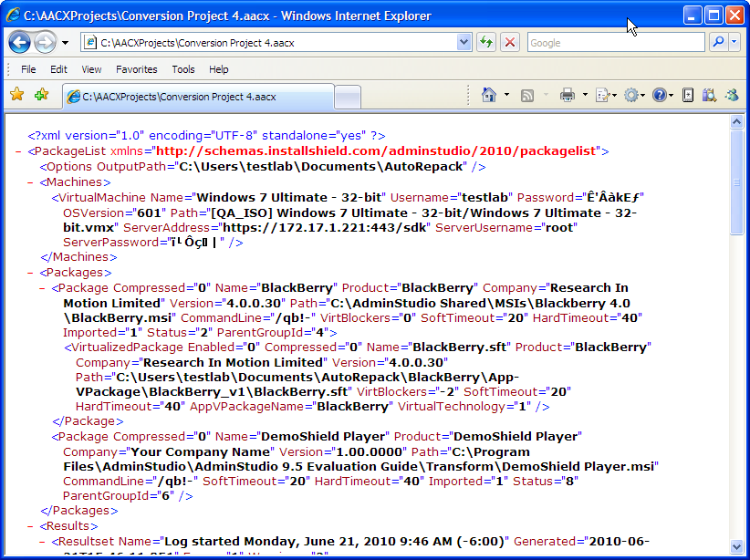Click the Back navigation button
Image resolution: width=750 pixels, height=560 pixels.
point(20,42)
